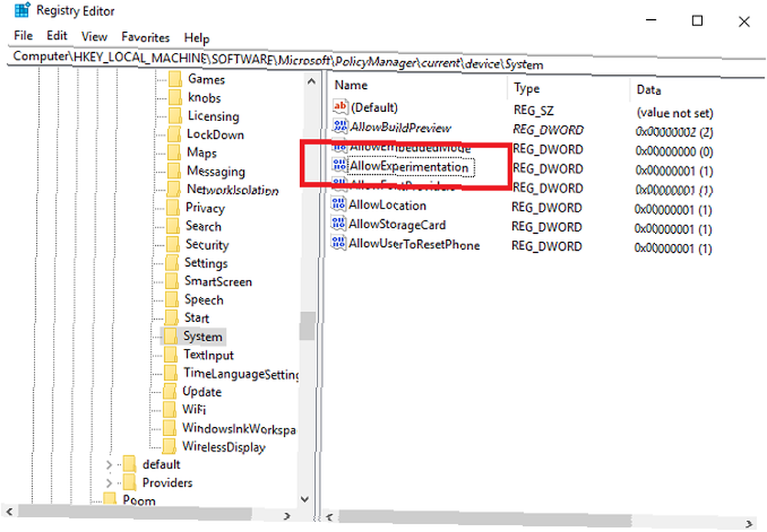Click the AllowExperimentation DWORD icon

(x=340, y=166)
